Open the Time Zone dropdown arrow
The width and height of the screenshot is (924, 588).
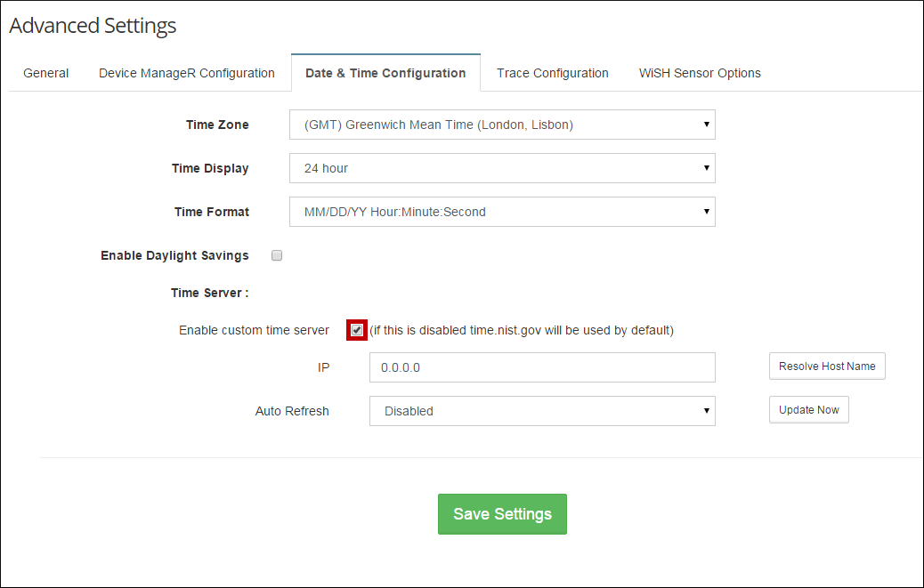click(708, 125)
